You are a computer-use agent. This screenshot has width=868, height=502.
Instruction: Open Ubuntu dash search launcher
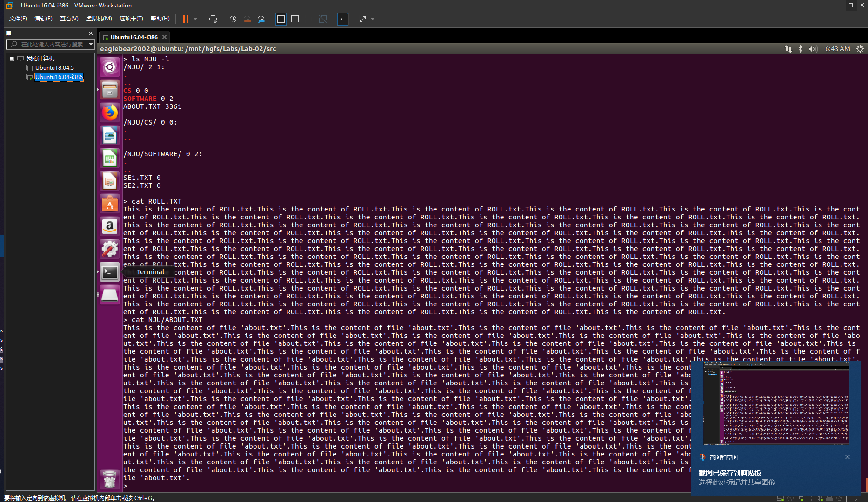pyautogui.click(x=110, y=67)
